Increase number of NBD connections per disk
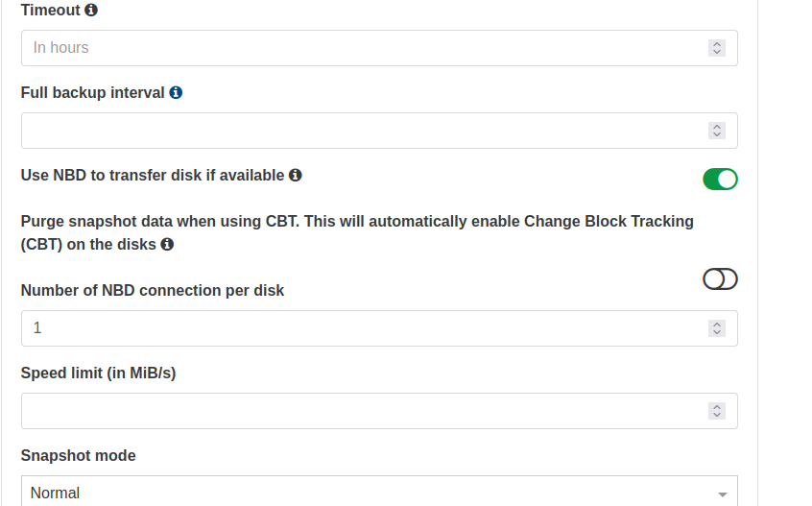Viewport: 812px width, 506px height. click(x=717, y=325)
